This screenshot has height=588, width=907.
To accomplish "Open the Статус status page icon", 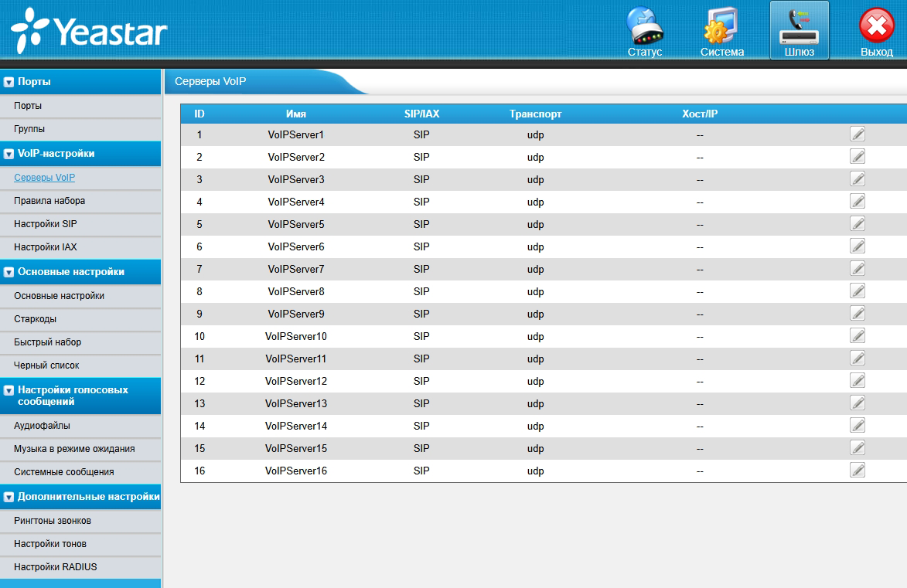I will click(x=644, y=32).
